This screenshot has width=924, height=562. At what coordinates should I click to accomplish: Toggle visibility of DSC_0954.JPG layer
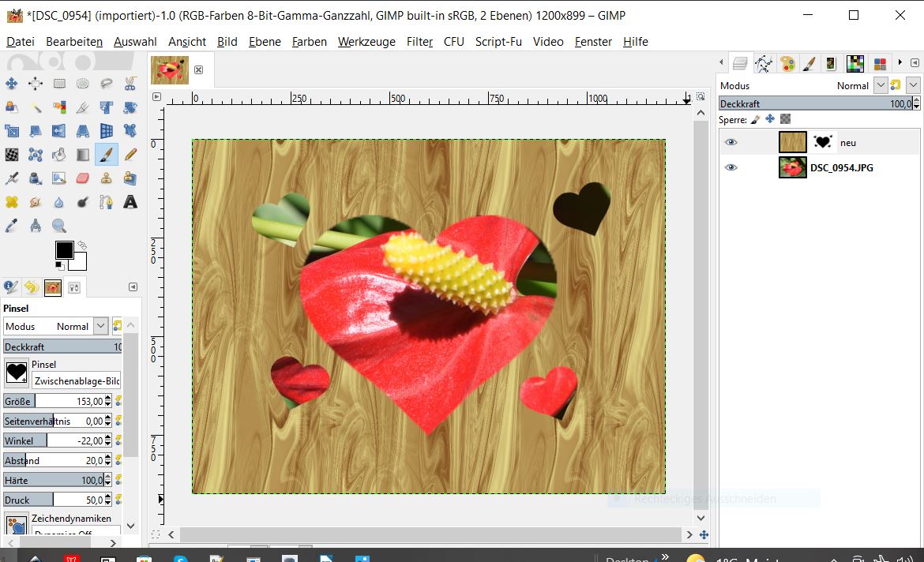tap(731, 167)
